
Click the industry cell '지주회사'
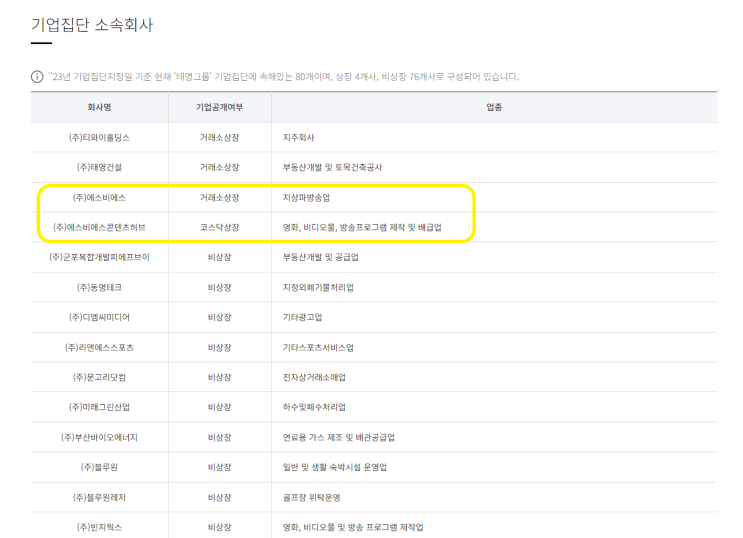[x=299, y=137]
